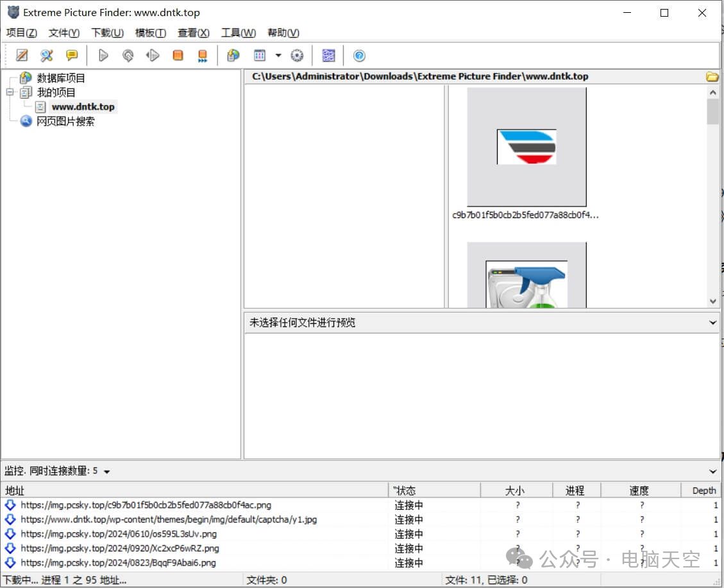Viewport: 724px width, 588px height.
Task: Collapse the 我的项目 tree node
Action: pos(10,92)
